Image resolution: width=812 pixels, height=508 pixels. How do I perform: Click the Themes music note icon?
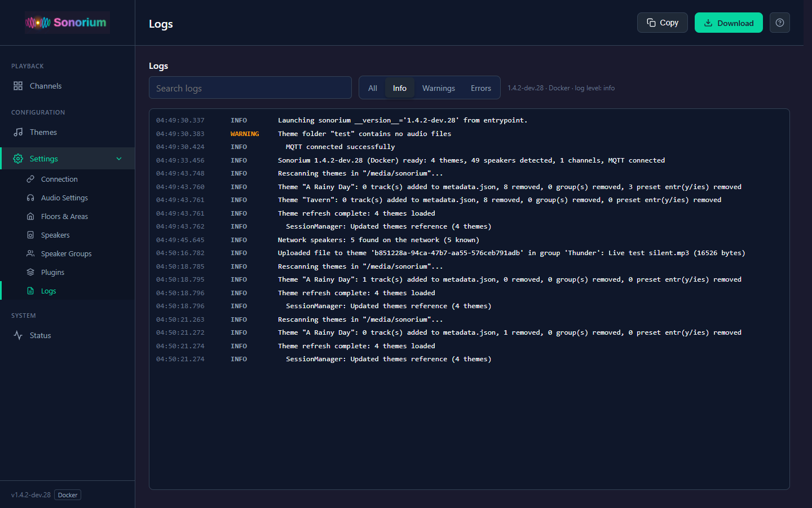pos(18,132)
